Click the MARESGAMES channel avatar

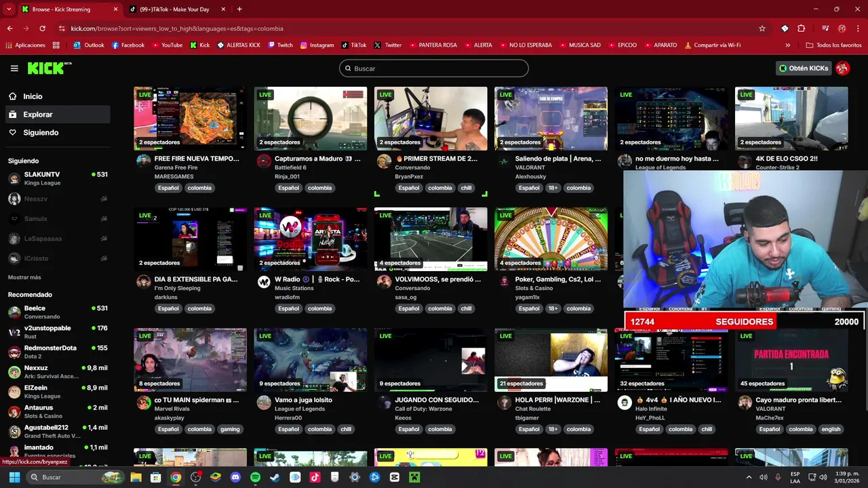click(x=143, y=161)
